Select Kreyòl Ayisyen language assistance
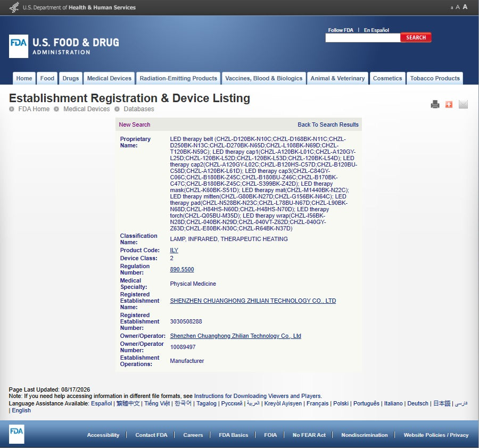Viewport: 479px width, 448px height. click(283, 403)
